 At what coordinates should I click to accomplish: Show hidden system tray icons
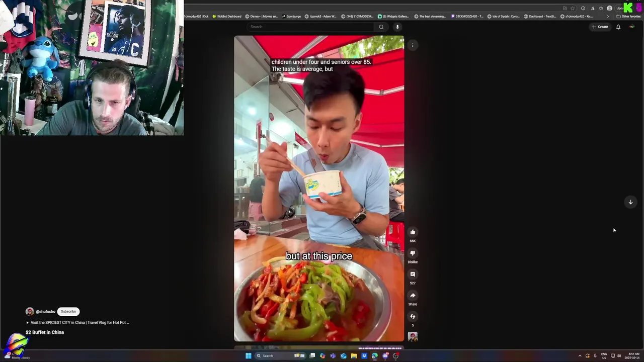point(580,356)
